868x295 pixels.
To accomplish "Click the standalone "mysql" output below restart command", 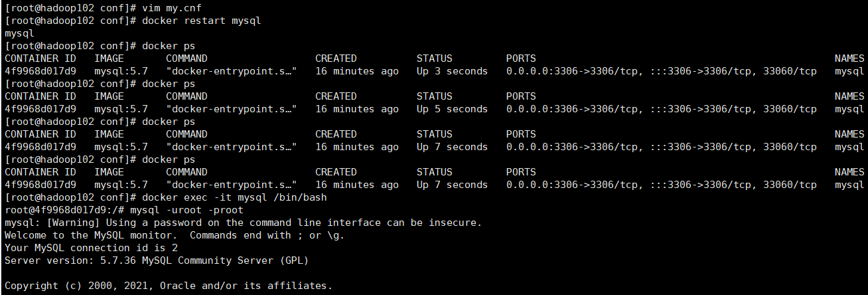I will 19,33.
